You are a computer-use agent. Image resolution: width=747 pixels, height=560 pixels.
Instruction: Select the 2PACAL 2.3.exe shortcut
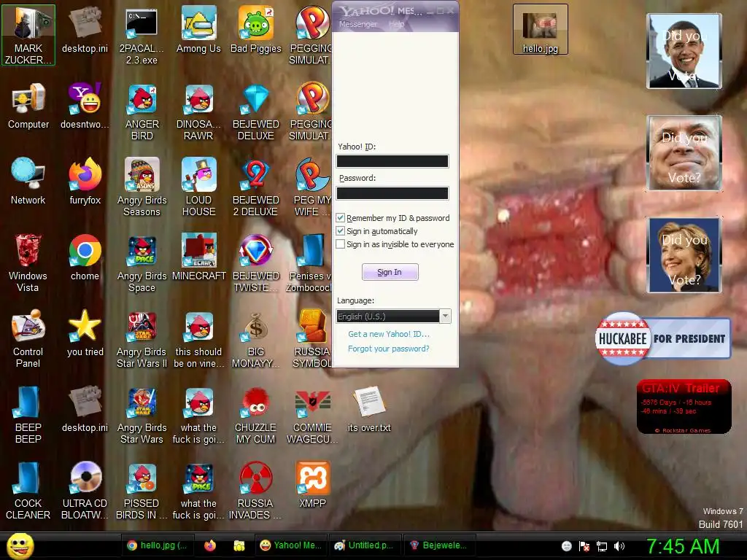tap(142, 36)
